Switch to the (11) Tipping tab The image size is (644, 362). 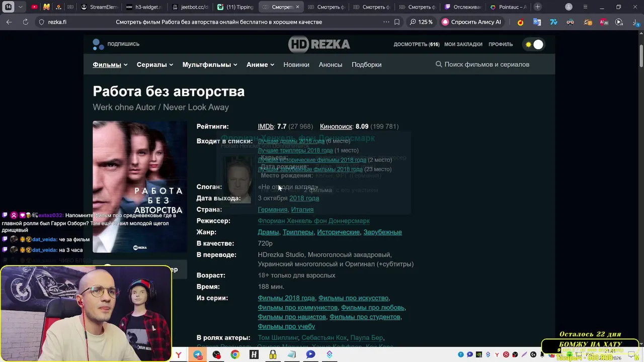(235, 7)
